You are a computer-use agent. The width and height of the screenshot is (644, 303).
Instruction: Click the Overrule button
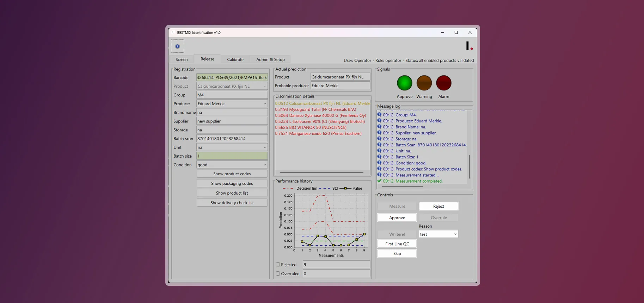438,218
